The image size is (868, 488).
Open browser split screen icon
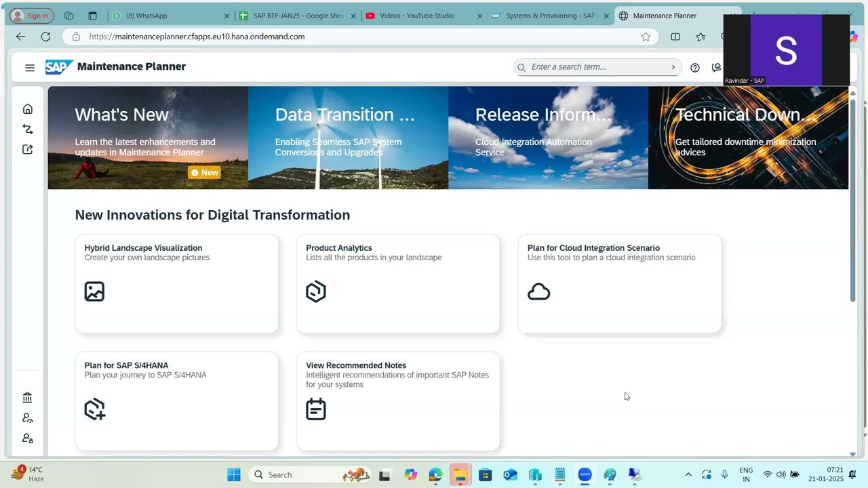pos(675,37)
